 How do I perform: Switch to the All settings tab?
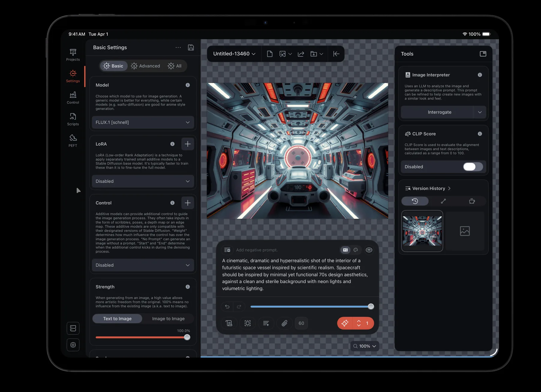175,66
